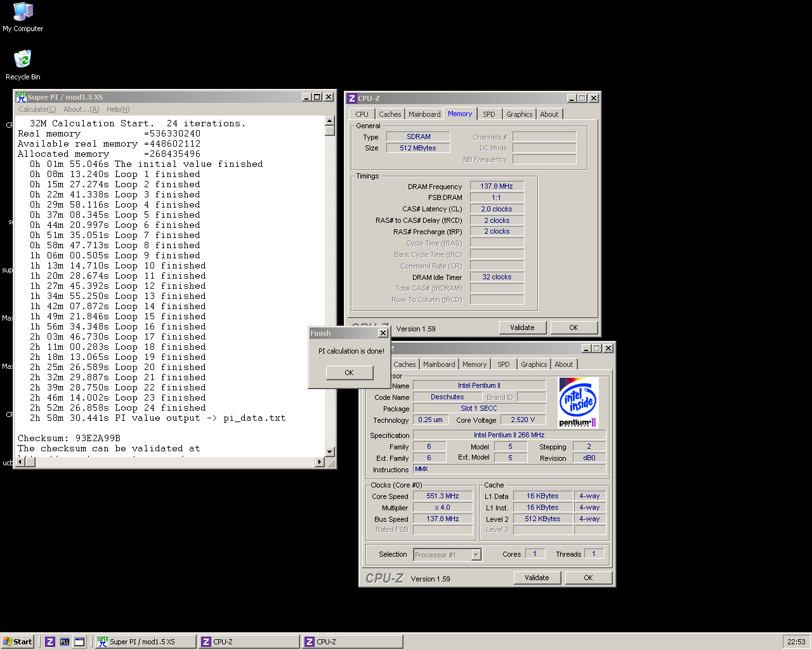Click Validate in lower CPU-Z window
The image size is (812, 650).
pos(537,578)
